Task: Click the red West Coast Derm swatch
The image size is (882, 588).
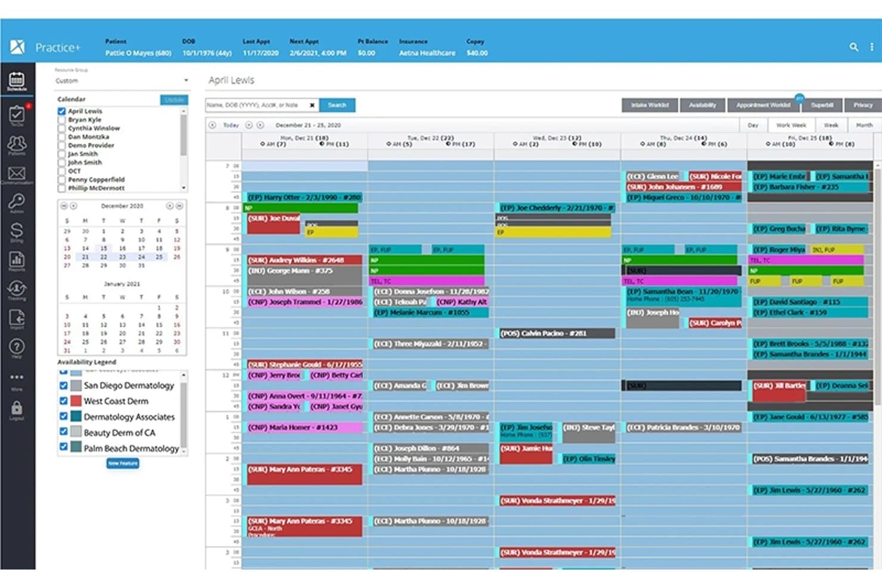Action: tap(76, 401)
